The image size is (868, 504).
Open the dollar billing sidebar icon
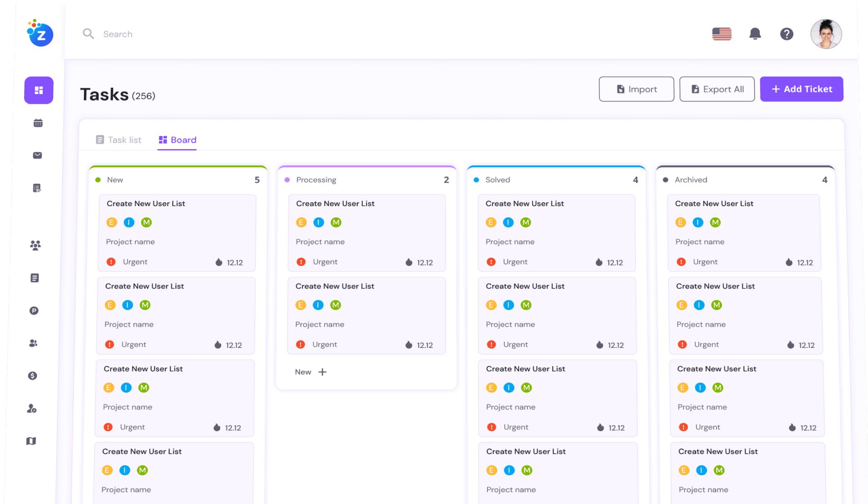33,376
